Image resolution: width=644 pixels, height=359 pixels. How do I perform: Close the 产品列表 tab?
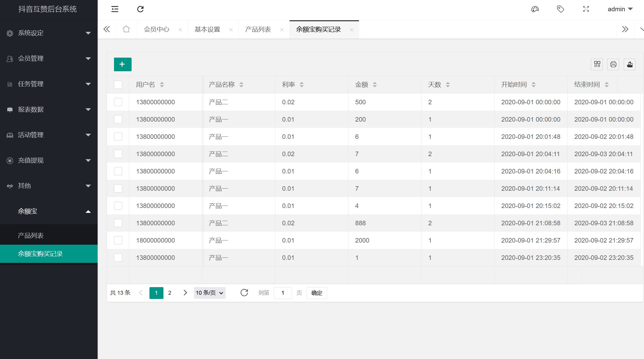click(282, 30)
